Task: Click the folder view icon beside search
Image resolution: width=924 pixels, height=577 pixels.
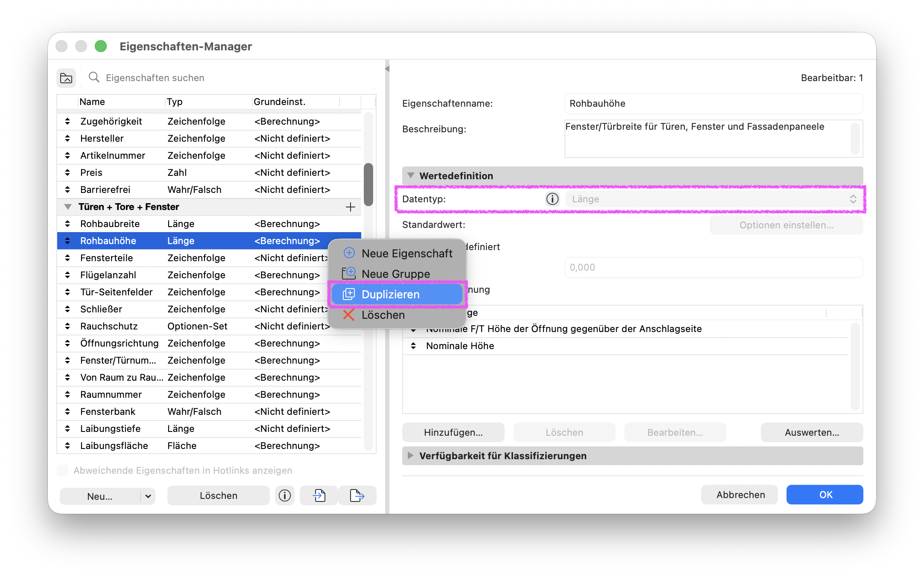Action: [x=66, y=78]
